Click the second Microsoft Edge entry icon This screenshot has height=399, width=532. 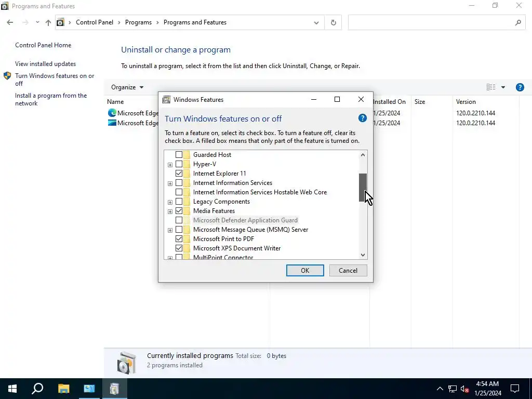tap(112, 123)
